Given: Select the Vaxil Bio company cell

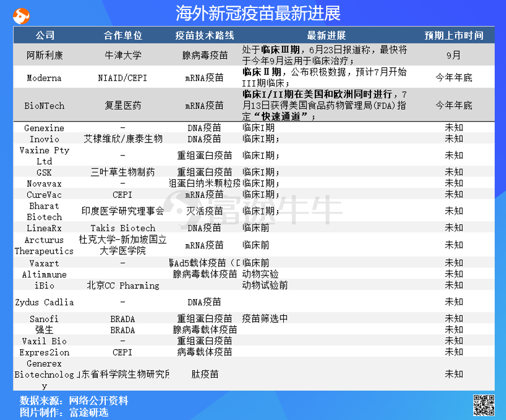Looking at the screenshot, I should point(44,341).
